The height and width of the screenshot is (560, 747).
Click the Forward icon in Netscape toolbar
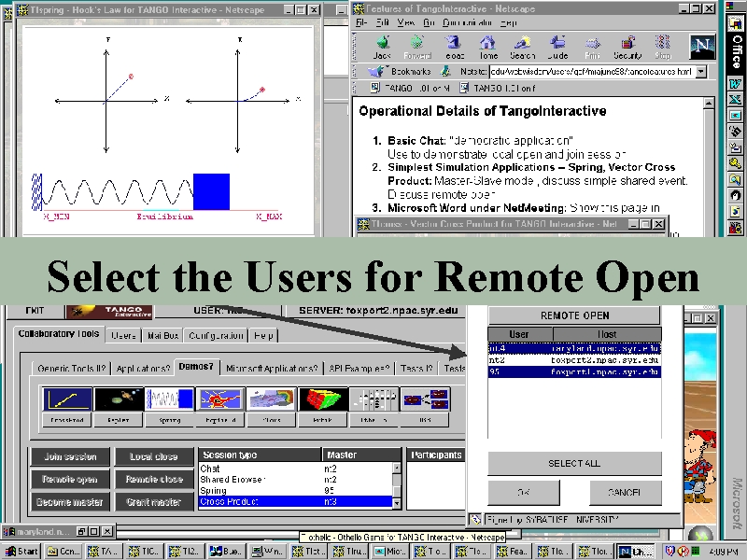tap(417, 48)
